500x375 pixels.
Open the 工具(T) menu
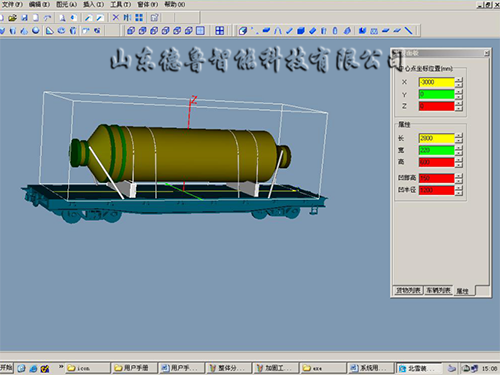tap(120, 4)
